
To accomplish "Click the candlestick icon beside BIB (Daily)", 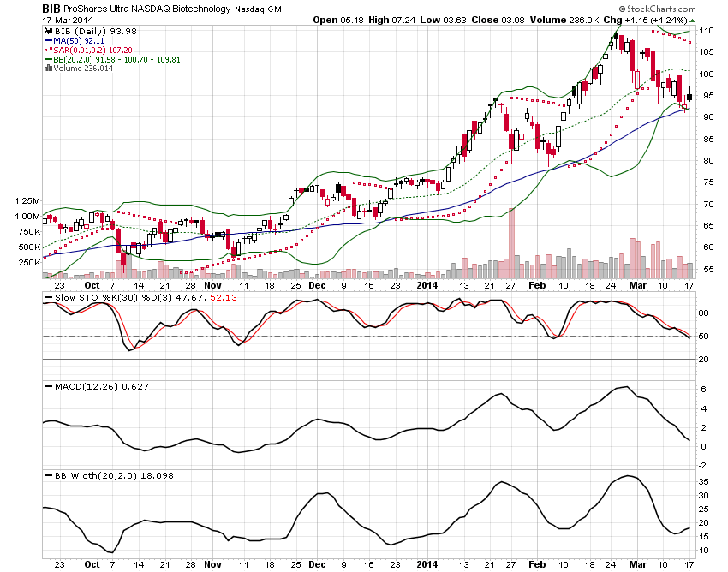I will 48,31.
